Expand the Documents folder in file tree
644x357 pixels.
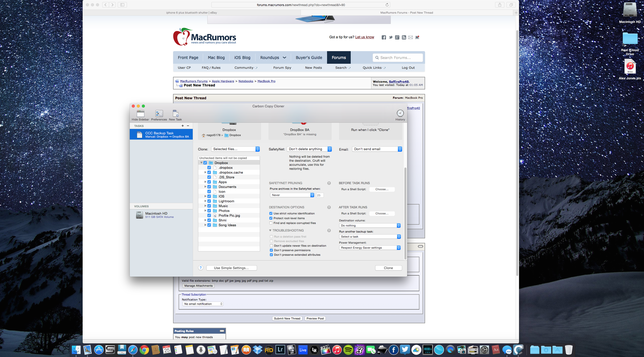[205, 187]
